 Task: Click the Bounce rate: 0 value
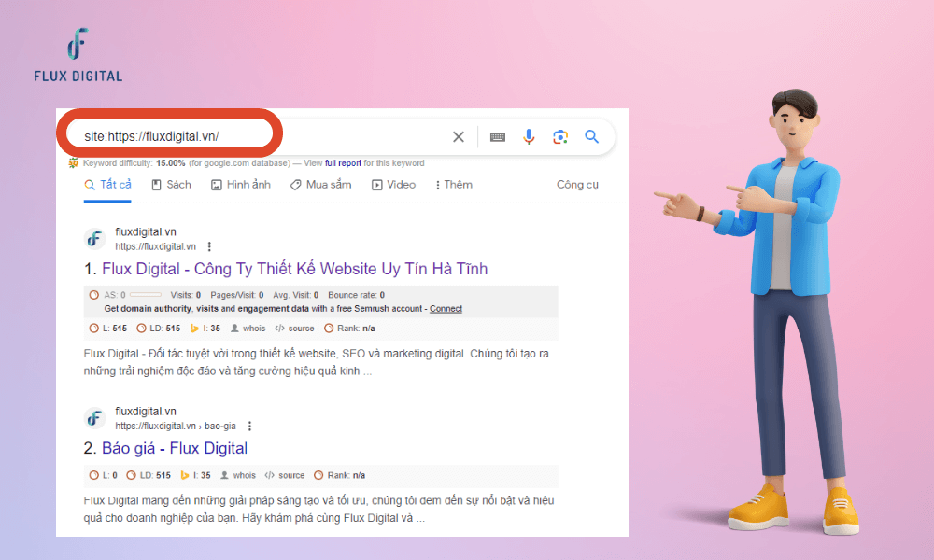coord(356,295)
